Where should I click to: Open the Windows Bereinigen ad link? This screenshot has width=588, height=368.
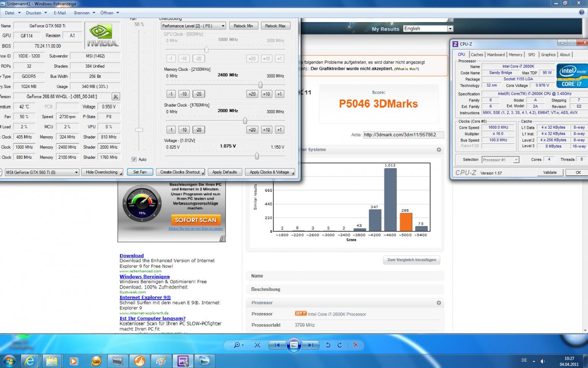[144, 277]
